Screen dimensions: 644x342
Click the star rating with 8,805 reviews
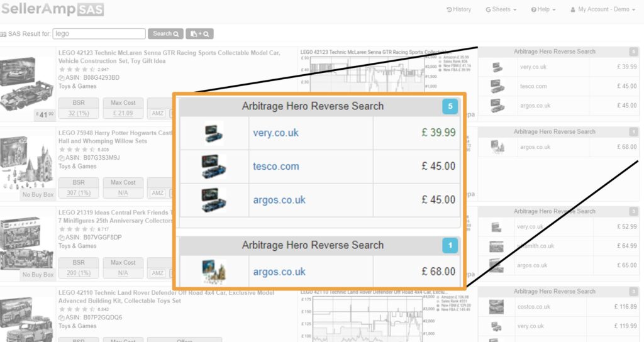point(77,150)
